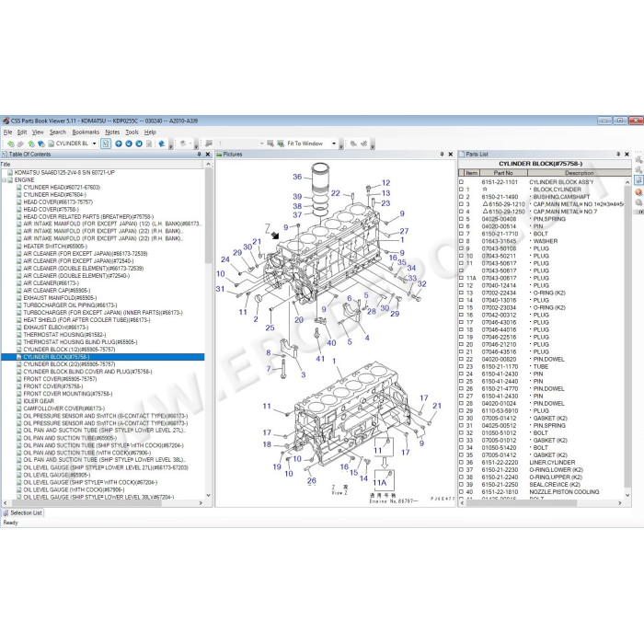The width and height of the screenshot is (644, 644).
Task: Select FRONT COVER(#75758-) tree entry
Action: click(53, 386)
